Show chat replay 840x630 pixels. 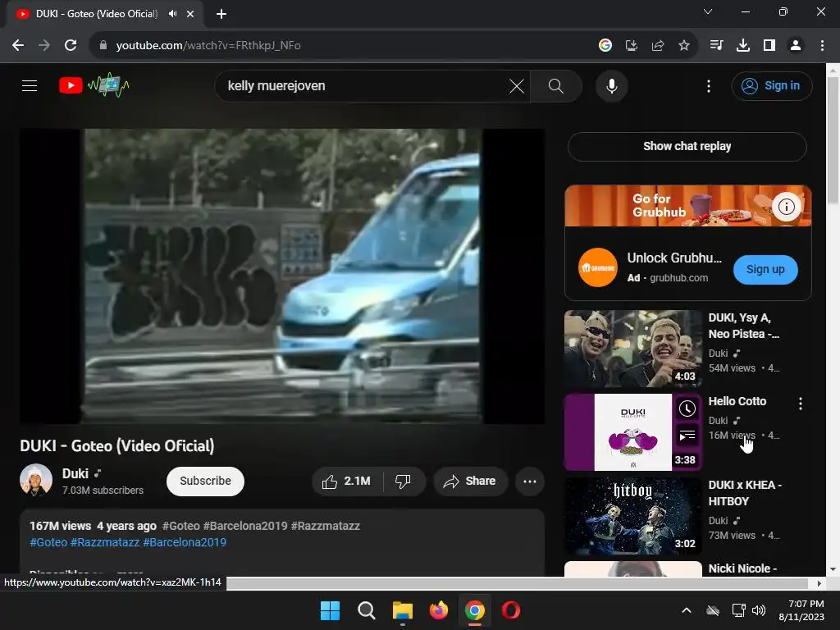pyautogui.click(x=687, y=146)
